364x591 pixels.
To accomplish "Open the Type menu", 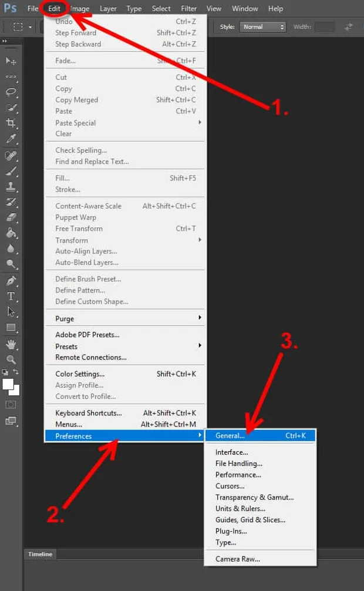I will click(x=134, y=8).
